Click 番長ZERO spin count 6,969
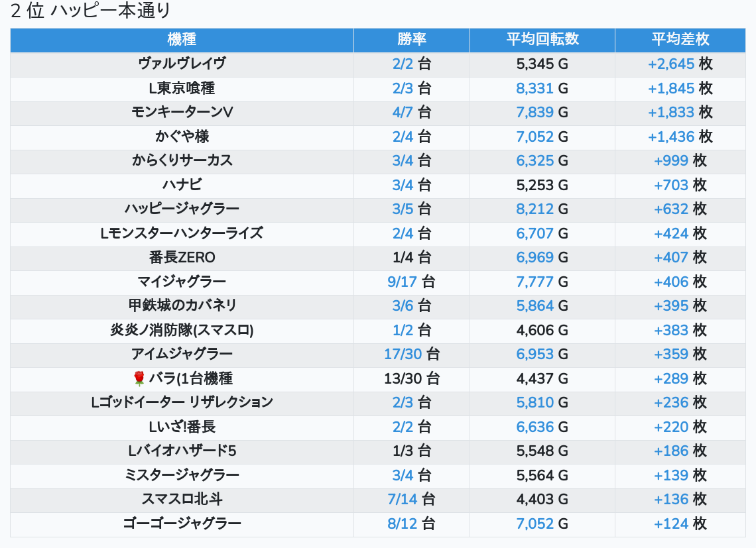The image size is (756, 548). tap(535, 257)
